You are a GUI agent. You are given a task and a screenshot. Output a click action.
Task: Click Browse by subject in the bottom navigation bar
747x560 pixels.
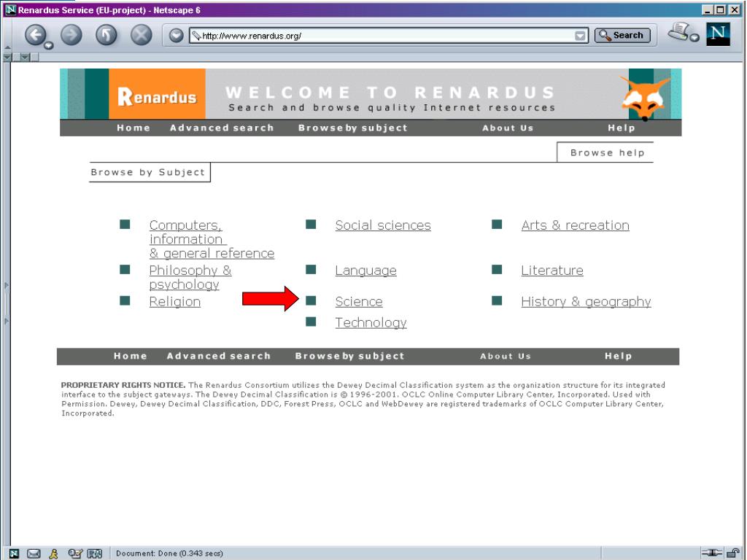tap(349, 356)
